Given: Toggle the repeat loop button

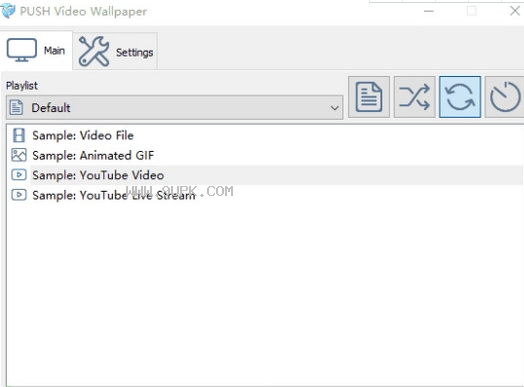Looking at the screenshot, I should point(460,97).
